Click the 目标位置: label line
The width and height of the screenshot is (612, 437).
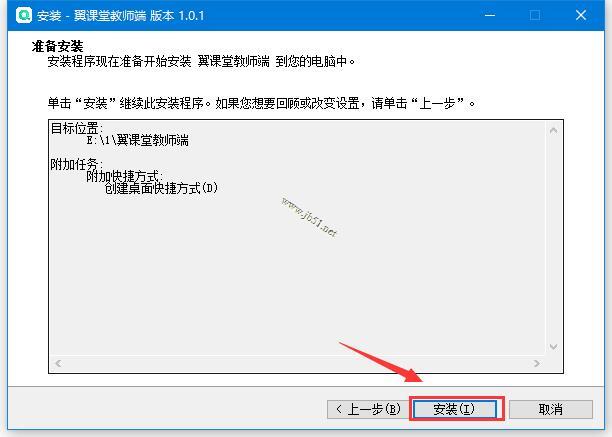click(76, 128)
